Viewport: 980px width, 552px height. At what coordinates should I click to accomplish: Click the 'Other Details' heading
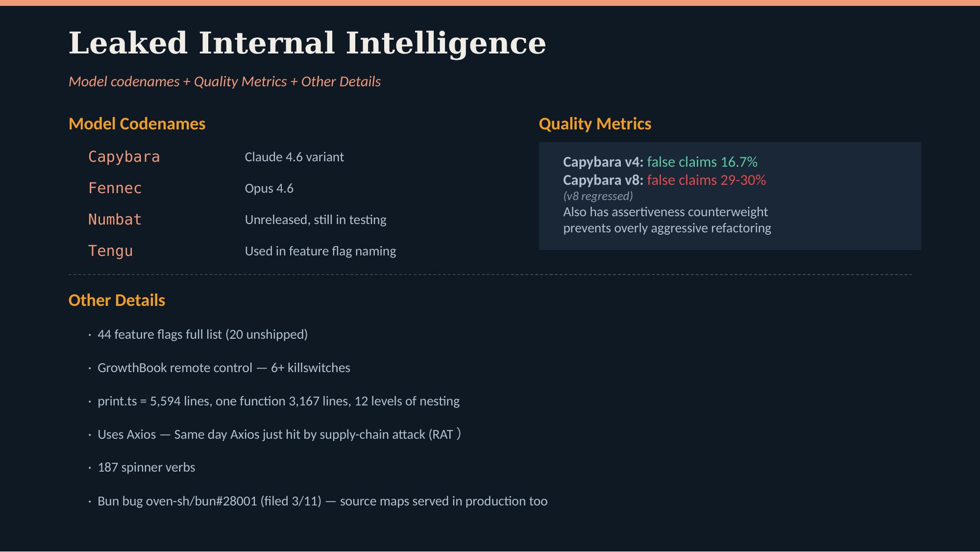click(117, 300)
